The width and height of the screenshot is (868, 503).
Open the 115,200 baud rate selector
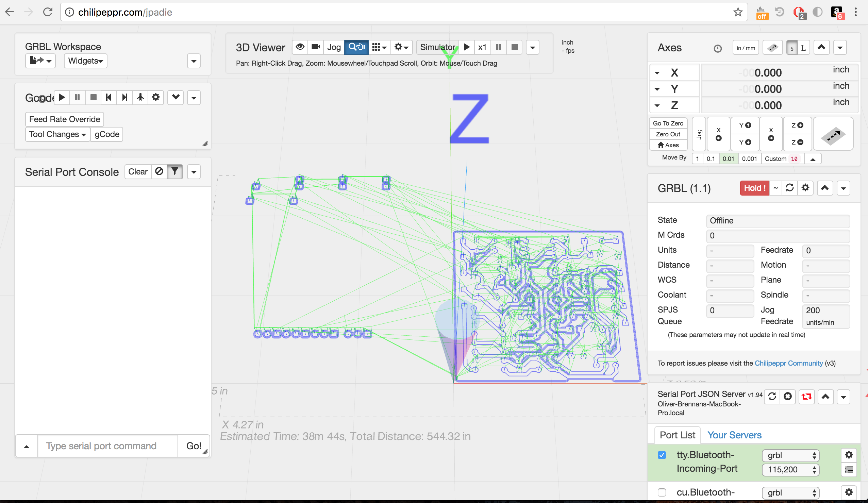point(790,470)
